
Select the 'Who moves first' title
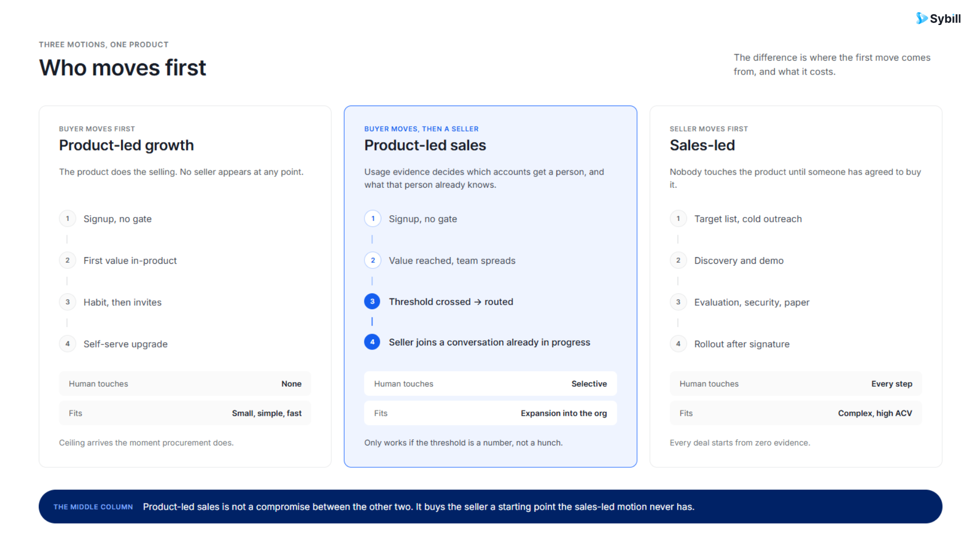tap(122, 68)
